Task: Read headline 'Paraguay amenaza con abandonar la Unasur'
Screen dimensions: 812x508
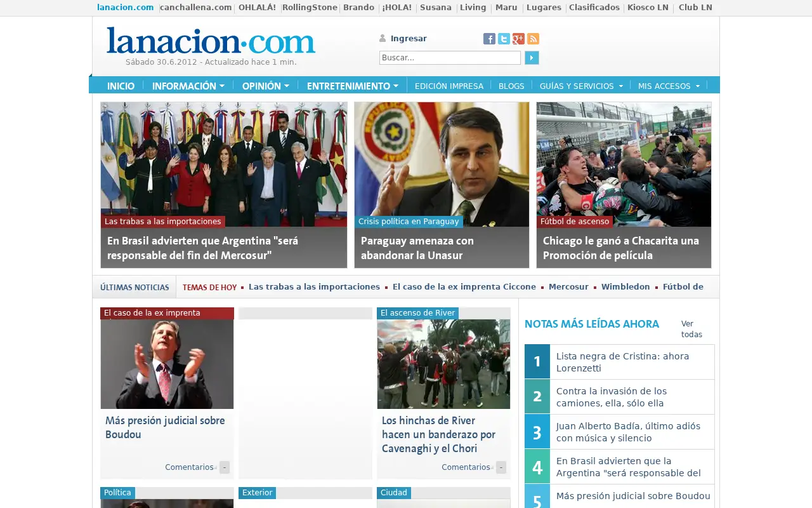Action: 417,248
